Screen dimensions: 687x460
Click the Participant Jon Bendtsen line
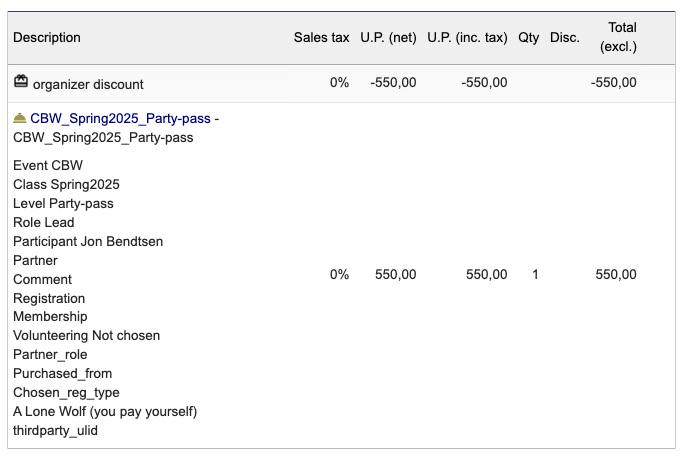tap(88, 241)
